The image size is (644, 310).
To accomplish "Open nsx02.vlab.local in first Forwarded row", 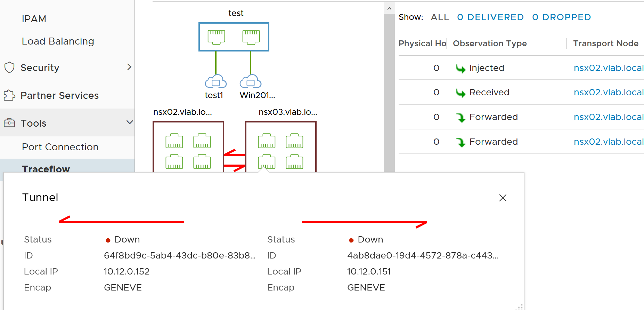I will [609, 117].
